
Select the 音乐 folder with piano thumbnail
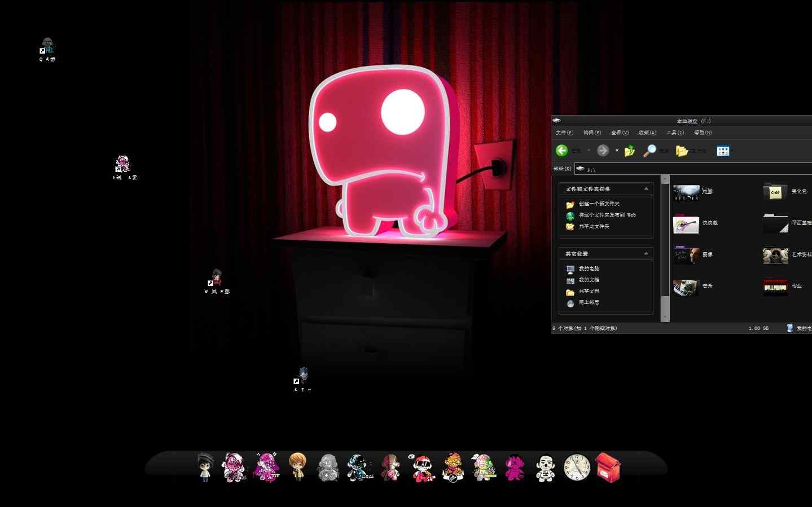click(x=686, y=287)
